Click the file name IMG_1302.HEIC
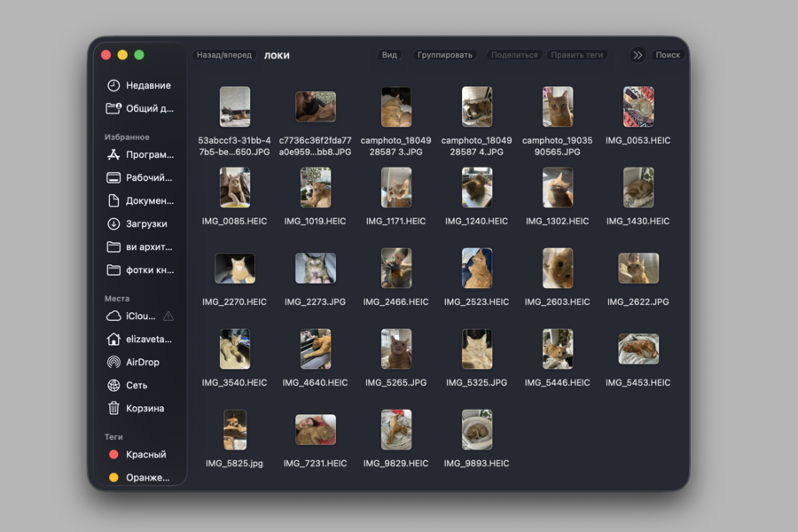 click(558, 222)
